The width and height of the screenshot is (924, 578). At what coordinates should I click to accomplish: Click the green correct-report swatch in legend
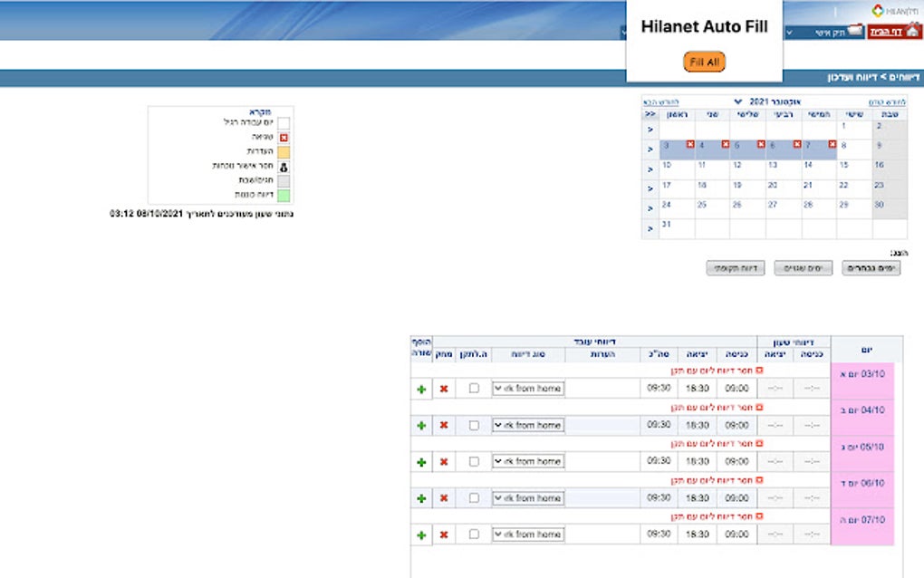(284, 195)
